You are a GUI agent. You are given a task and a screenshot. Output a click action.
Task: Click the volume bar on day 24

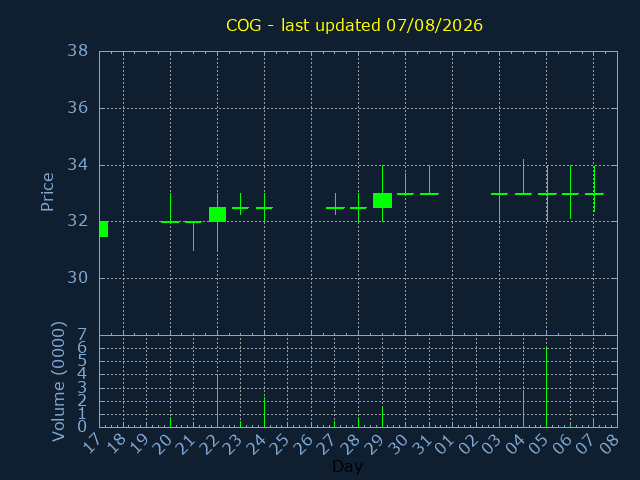click(264, 412)
